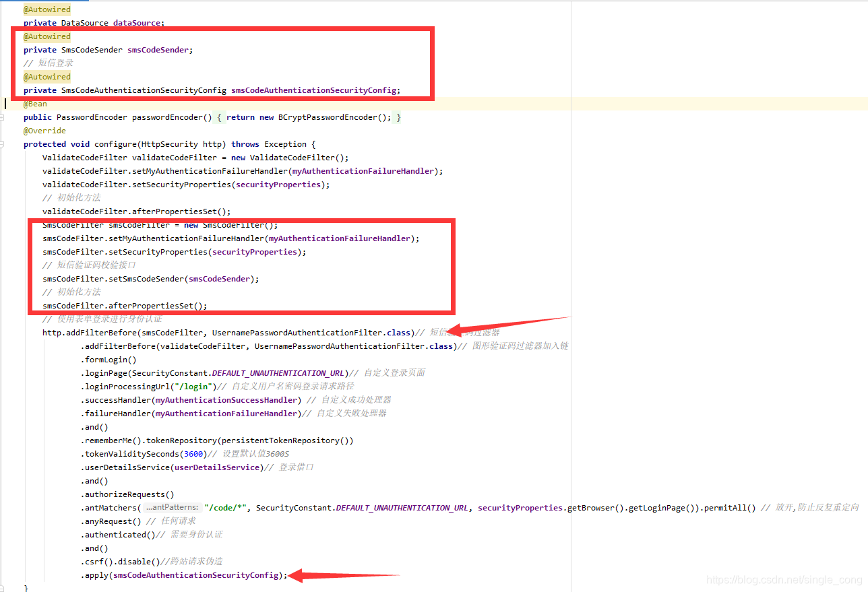This screenshot has height=592, width=868.
Task: Click .successHandler(myAuthenticationSuccessHandler) call
Action: (191, 400)
